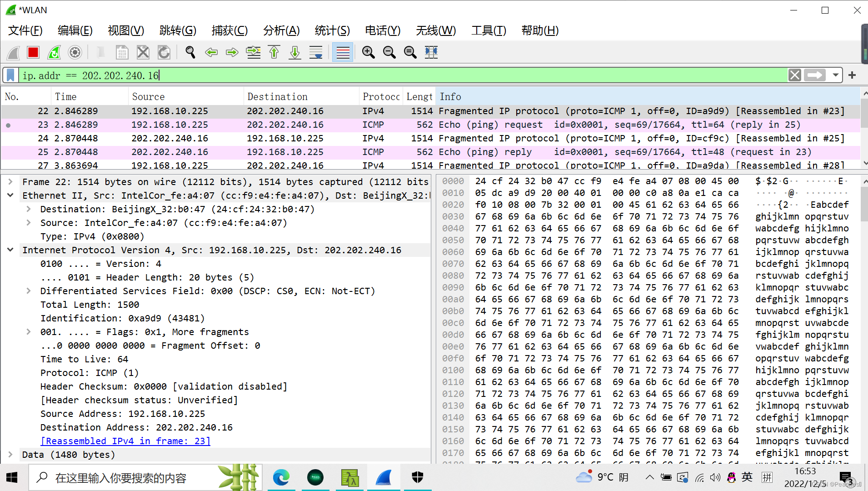Start capture with the shark fin icon
Viewport: 868px width, 491px height.
pos(13,53)
